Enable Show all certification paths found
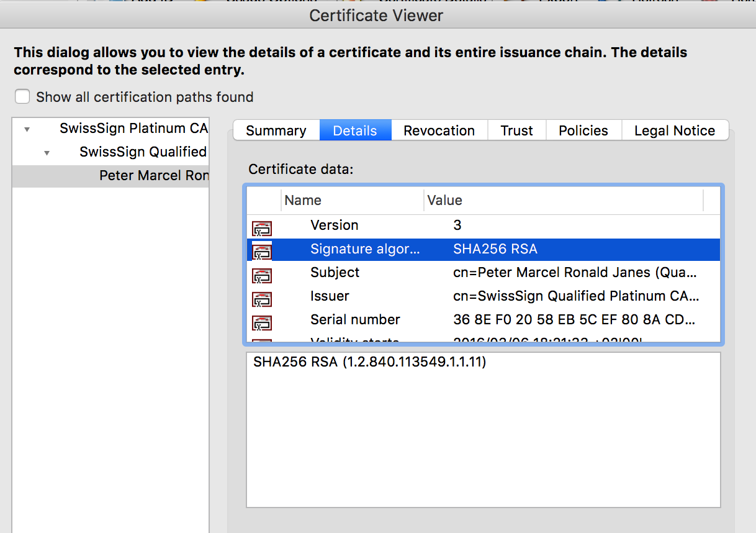This screenshot has width=756, height=533. point(22,97)
